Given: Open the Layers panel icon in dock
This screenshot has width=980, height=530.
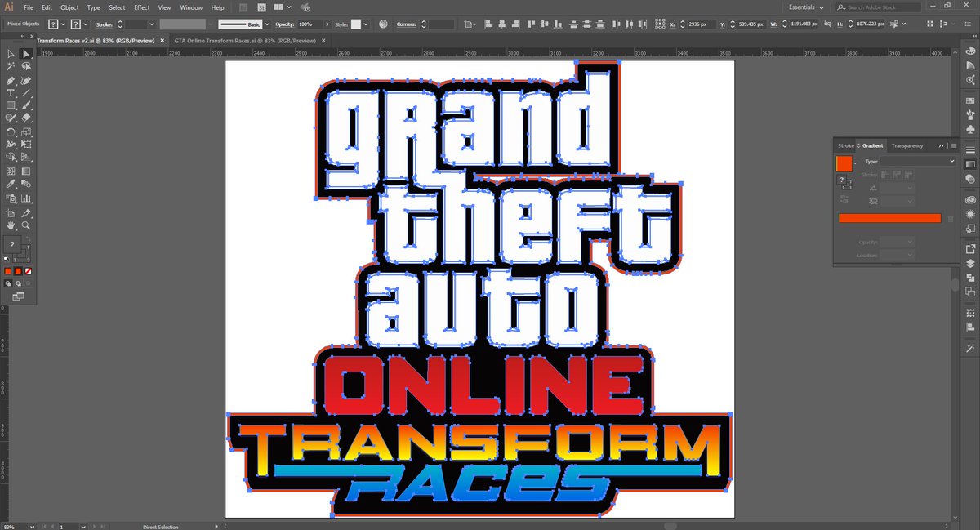Looking at the screenshot, I should coord(970,263).
